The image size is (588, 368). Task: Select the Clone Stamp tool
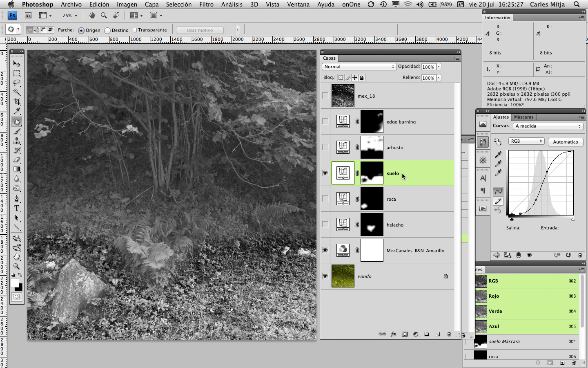[x=17, y=141]
